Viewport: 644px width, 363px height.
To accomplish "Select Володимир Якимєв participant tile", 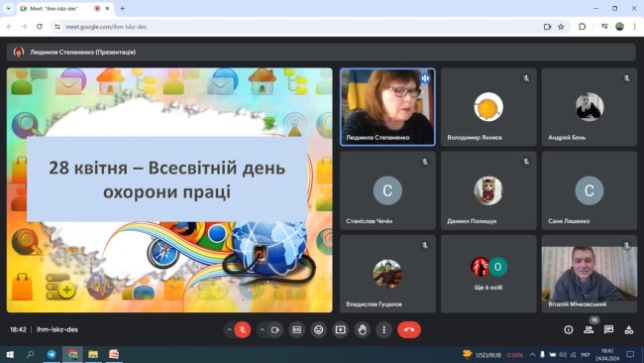I will tap(488, 107).
